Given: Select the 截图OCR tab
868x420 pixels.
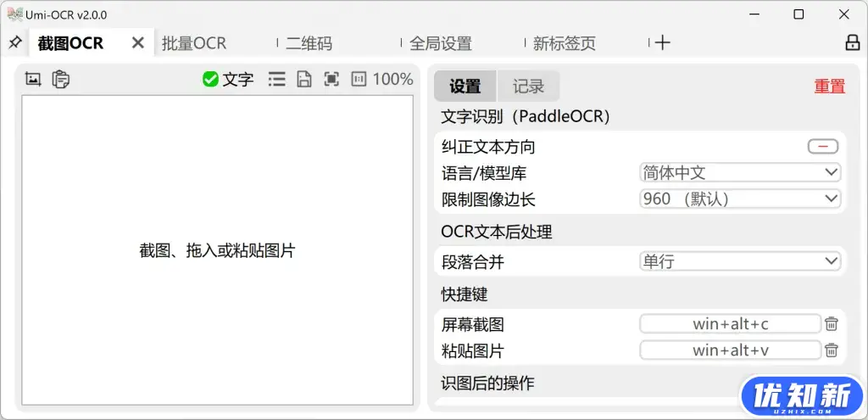Looking at the screenshot, I should (x=70, y=43).
